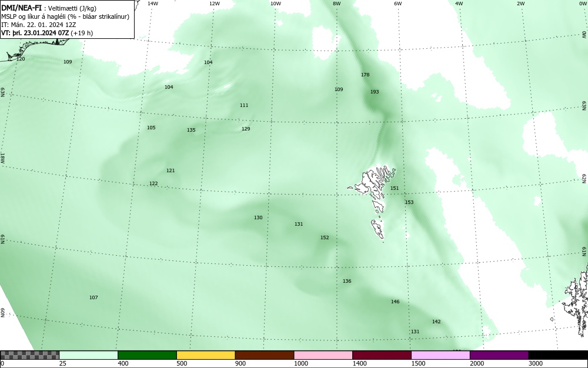Image resolution: width=588 pixels, height=368 pixels.
Task: Click the 400 label on color scale
Action: point(123,363)
